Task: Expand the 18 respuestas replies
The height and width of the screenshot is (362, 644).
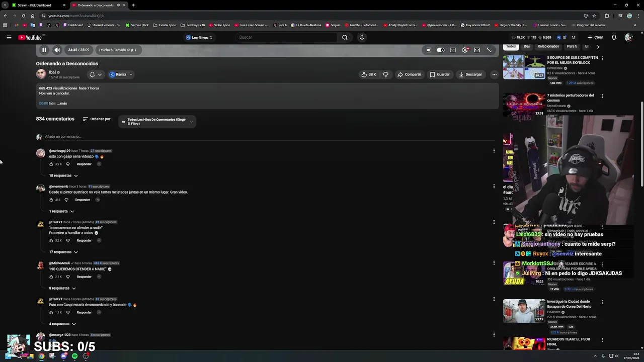Action: (x=63, y=175)
